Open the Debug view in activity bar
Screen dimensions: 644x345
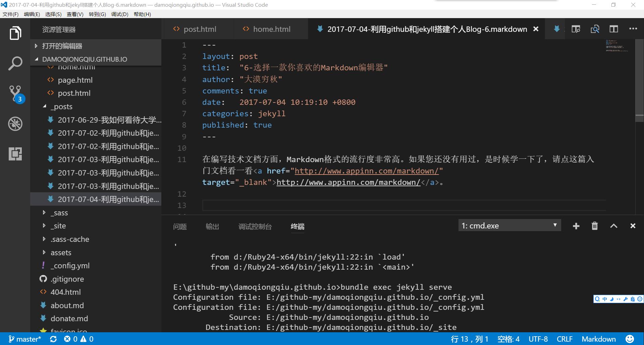tap(15, 124)
